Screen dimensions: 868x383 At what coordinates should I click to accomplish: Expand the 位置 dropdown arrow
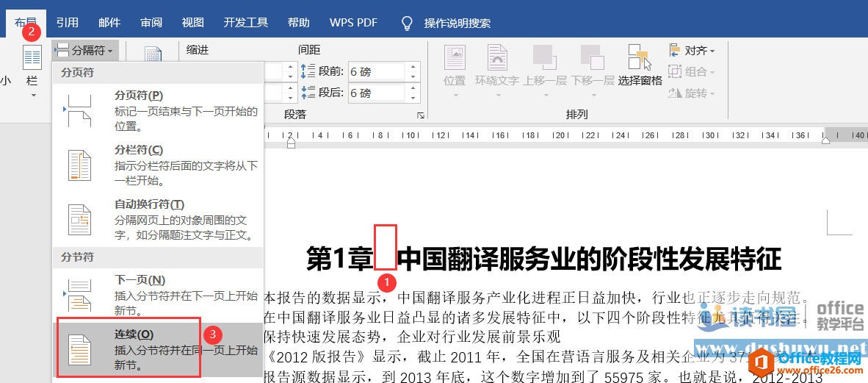[455, 96]
